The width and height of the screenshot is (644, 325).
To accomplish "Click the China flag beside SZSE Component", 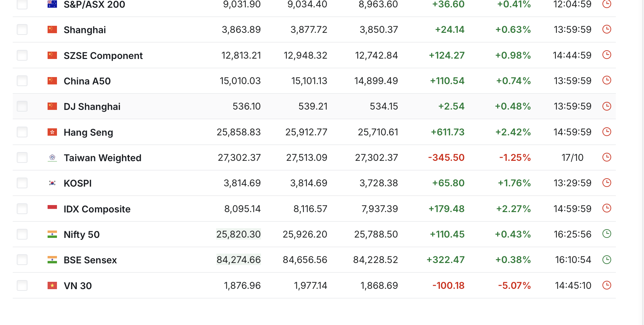I will (52, 55).
